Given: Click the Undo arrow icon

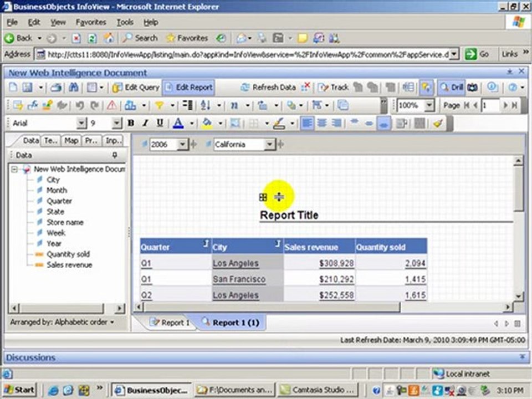Looking at the screenshot, I should coord(80,105).
